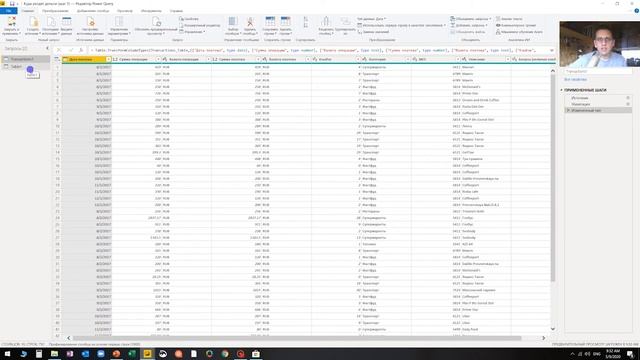Image resolution: width=640 pixels, height=360 pixels.
Task: Expand the formula bar with its chevron
Action: point(552,50)
